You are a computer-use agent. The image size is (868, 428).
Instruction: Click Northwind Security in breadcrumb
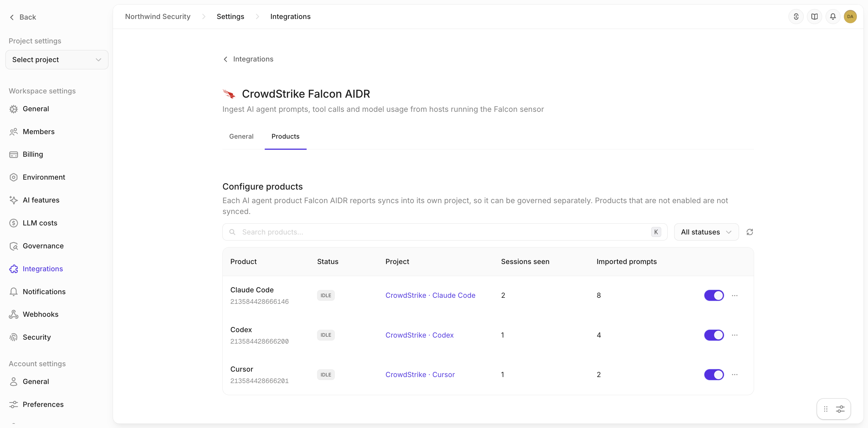(x=158, y=17)
